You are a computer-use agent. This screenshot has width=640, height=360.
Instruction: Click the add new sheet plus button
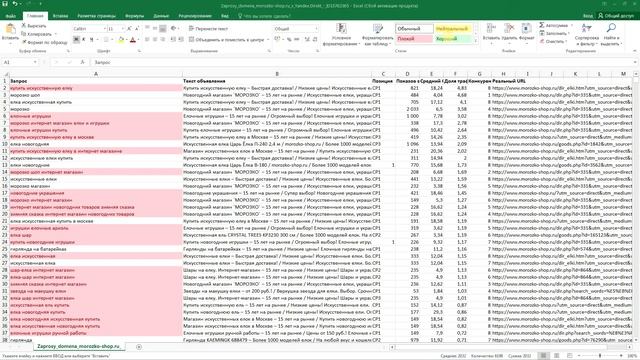point(139,347)
